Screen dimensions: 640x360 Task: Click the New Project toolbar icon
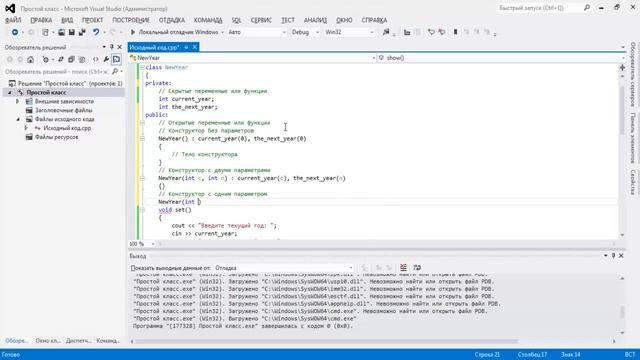(x=45, y=32)
